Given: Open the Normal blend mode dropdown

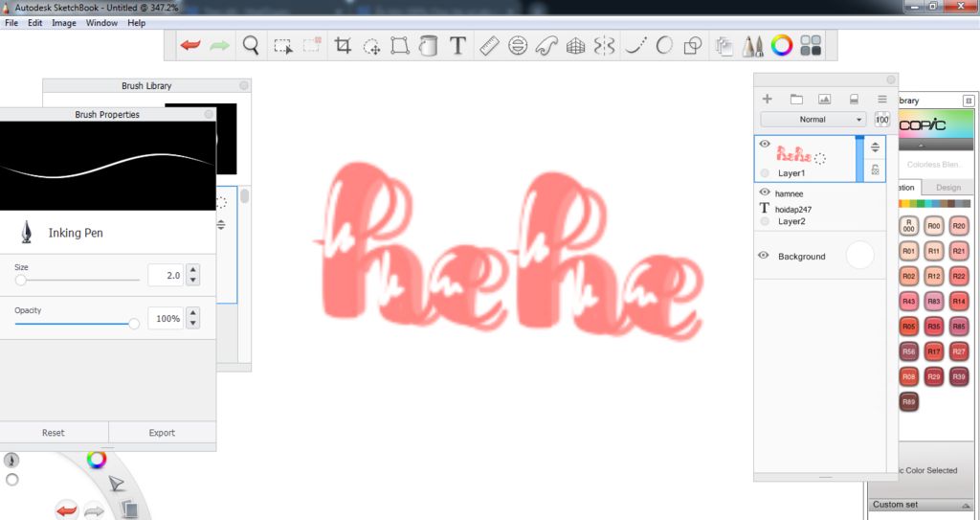Looking at the screenshot, I should point(813,119).
